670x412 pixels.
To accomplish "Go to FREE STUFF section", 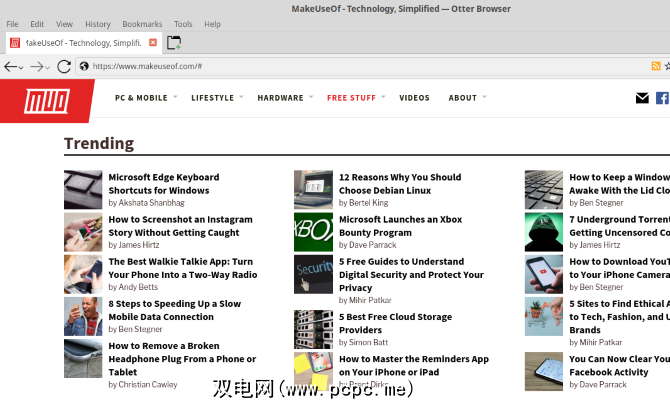I will (351, 98).
